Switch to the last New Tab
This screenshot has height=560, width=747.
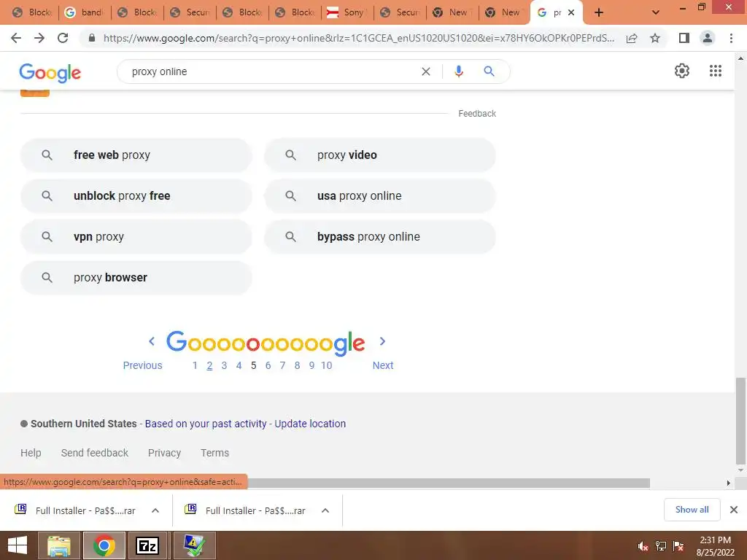(504, 12)
